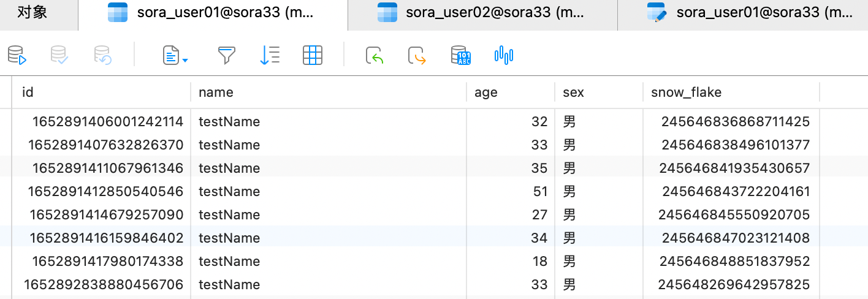Switch to the 对象 tab

coord(32,13)
